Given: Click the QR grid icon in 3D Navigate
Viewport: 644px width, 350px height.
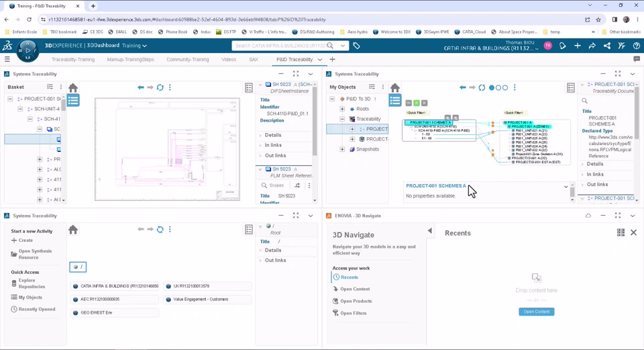Looking at the screenshot, I should point(621,232).
